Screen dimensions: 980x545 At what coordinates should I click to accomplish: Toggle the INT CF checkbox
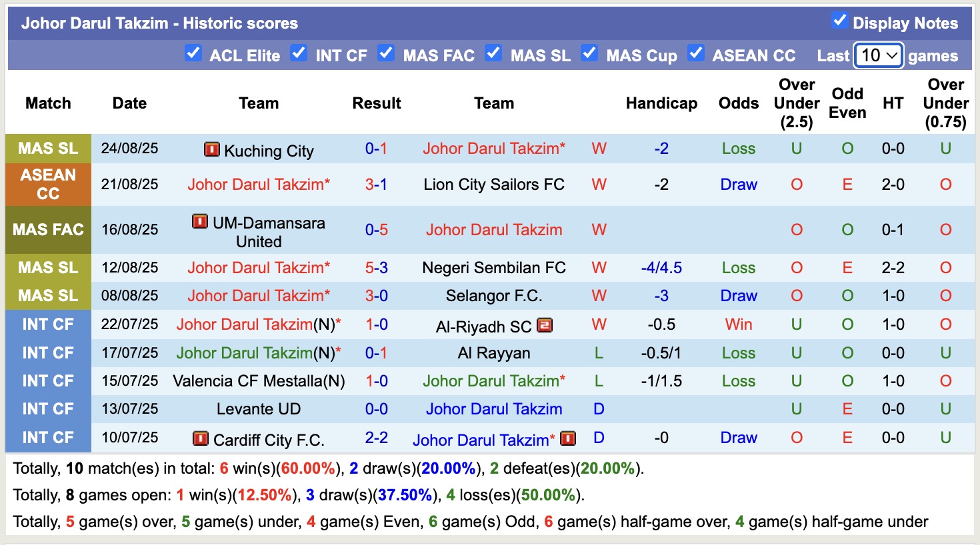(x=299, y=53)
